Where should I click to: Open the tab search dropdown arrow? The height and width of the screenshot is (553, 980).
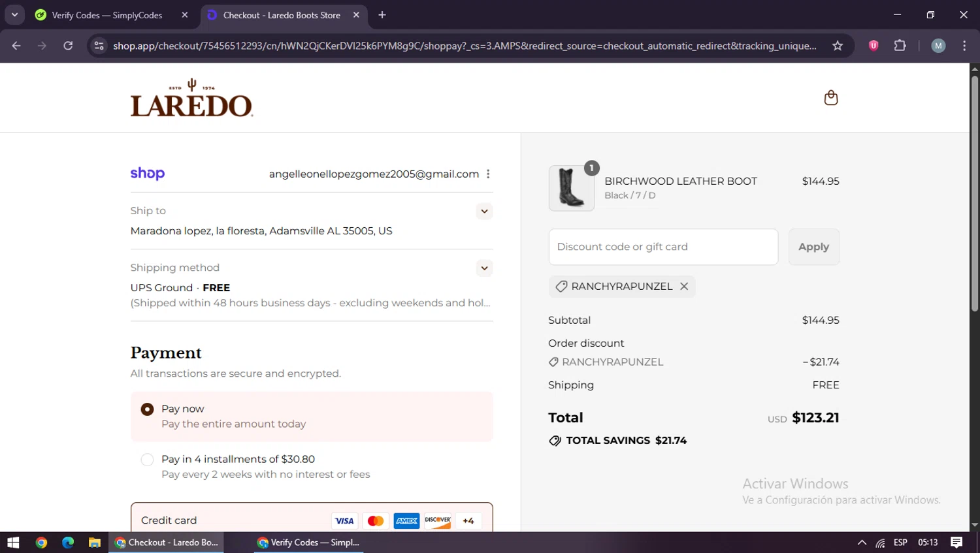14,15
